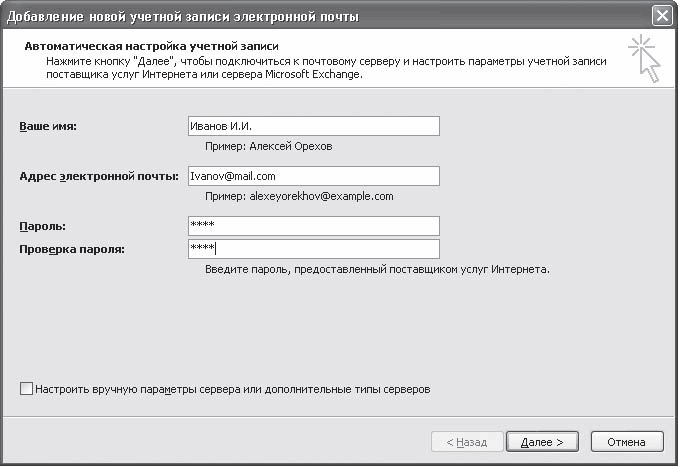
Task: Click the "Пример: Алексей Орехов" hint
Action: [x=268, y=146]
